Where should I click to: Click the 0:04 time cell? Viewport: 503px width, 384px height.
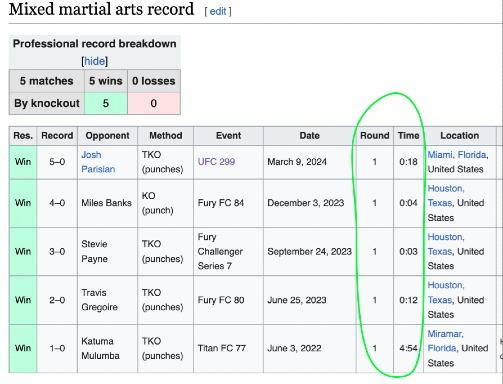[x=408, y=203]
